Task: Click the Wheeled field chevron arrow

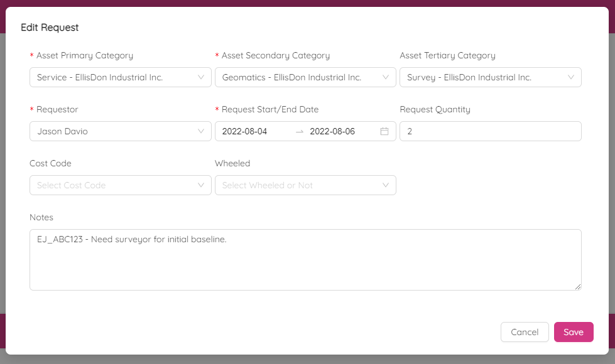Action: point(386,185)
